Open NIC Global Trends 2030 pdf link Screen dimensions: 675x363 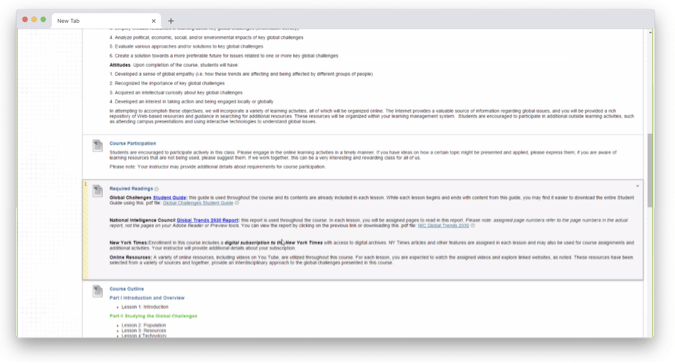coord(443,226)
